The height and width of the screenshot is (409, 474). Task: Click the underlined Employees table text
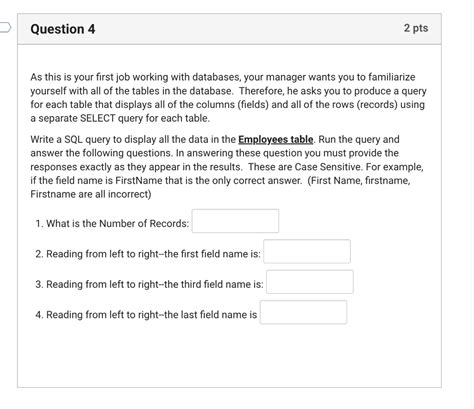[x=276, y=139]
